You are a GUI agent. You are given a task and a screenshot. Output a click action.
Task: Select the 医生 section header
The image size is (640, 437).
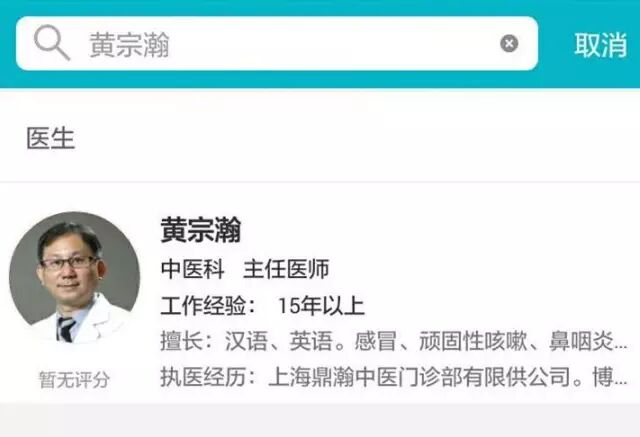click(x=51, y=138)
